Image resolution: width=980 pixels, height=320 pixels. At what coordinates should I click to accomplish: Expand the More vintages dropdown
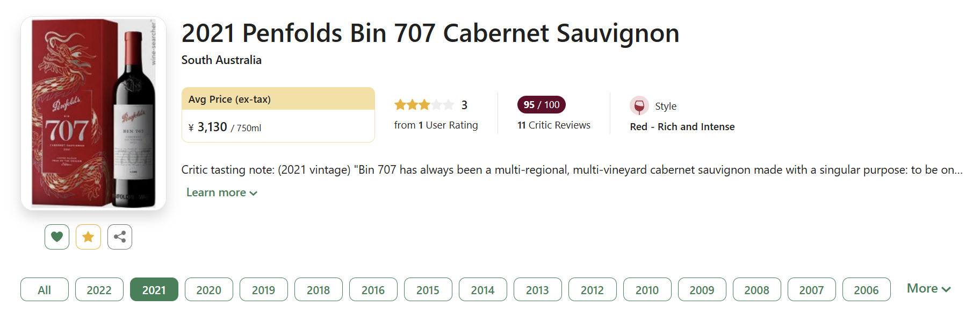(x=928, y=289)
